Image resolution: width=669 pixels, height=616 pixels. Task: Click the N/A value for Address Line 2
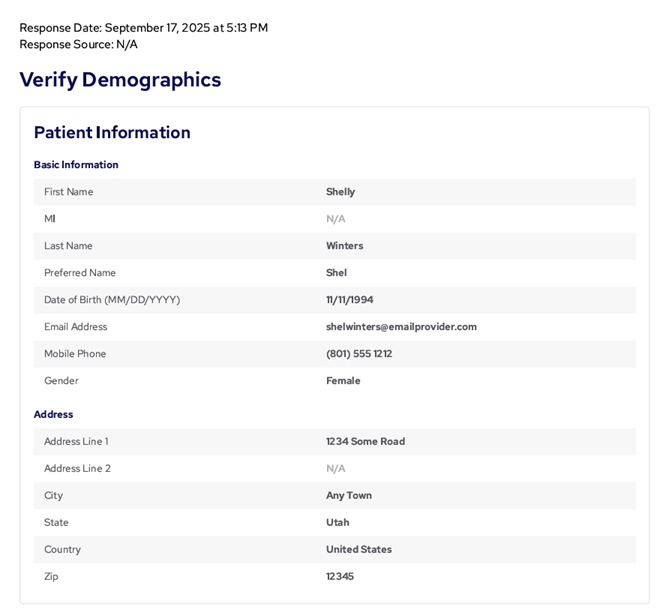pos(335,469)
